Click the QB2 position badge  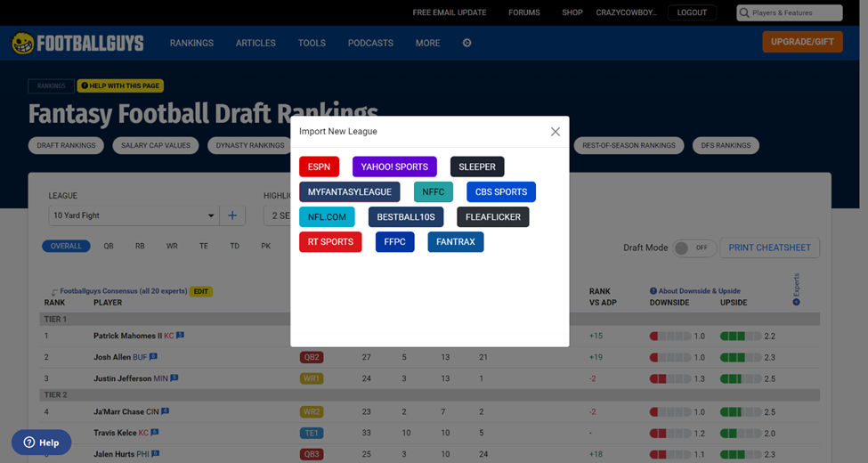click(x=312, y=357)
